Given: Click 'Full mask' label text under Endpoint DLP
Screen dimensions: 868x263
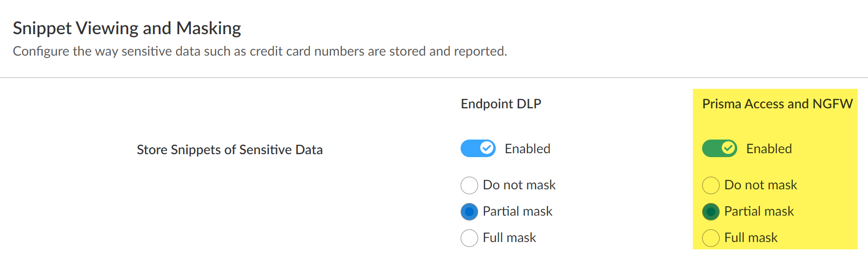Looking at the screenshot, I should pyautogui.click(x=509, y=238).
